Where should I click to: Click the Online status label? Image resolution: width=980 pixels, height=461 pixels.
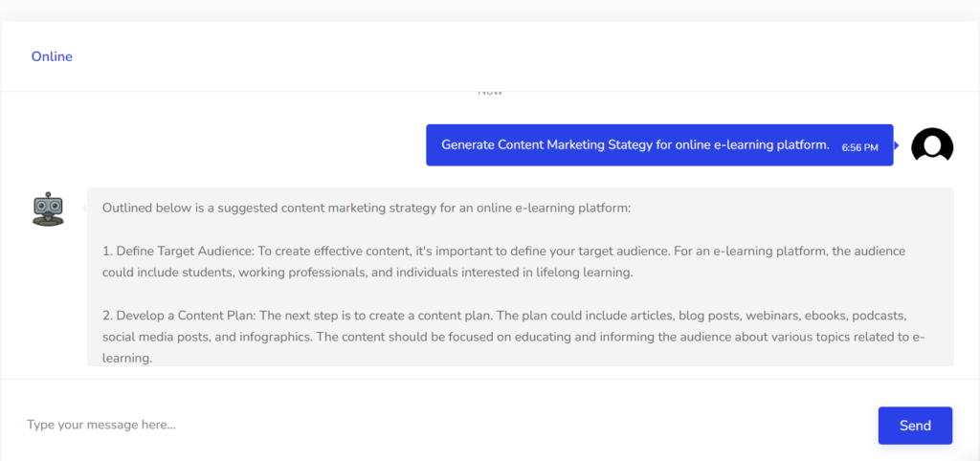click(x=52, y=56)
